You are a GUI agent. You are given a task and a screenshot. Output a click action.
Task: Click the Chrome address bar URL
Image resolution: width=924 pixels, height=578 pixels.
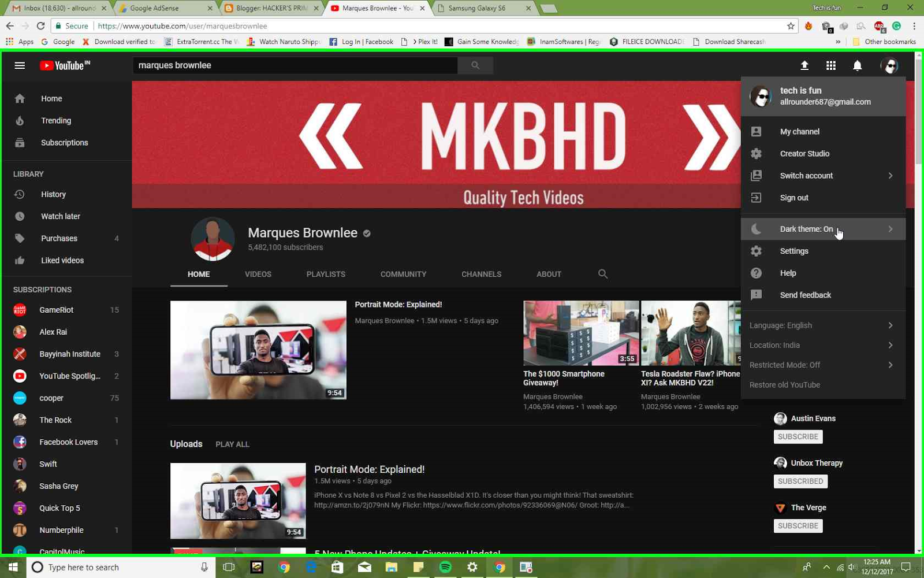[182, 26]
